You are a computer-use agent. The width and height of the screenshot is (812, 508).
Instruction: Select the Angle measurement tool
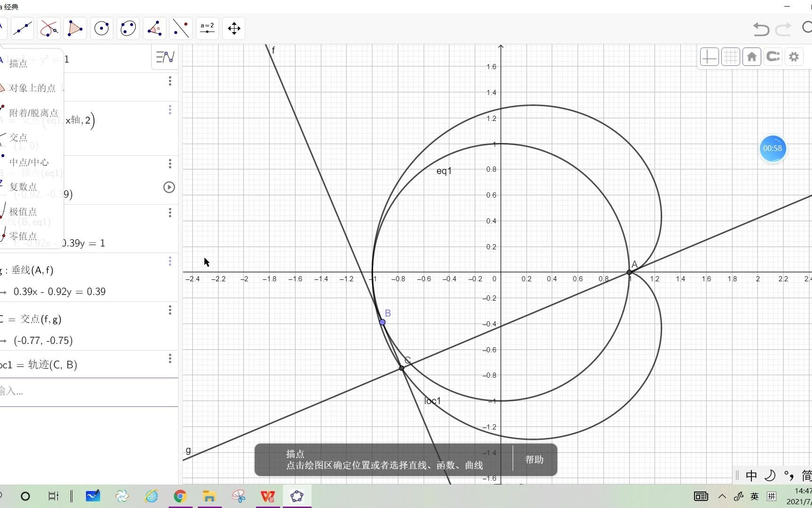(154, 29)
